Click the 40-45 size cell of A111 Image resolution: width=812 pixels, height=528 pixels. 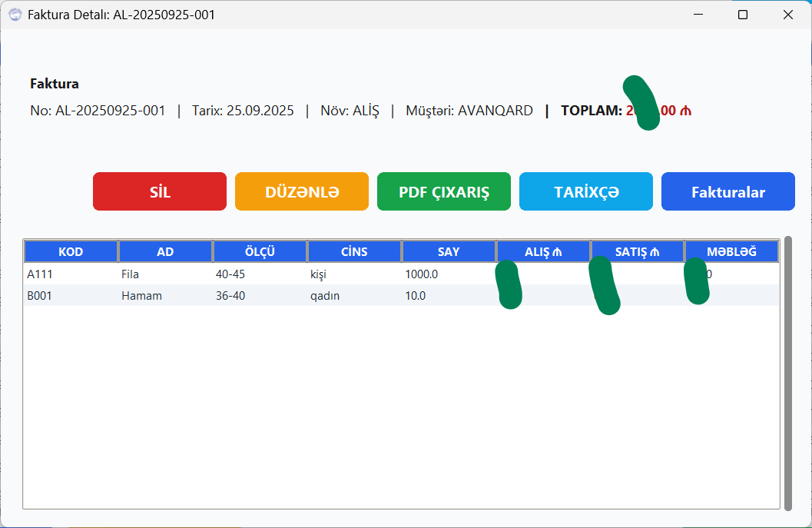click(260, 274)
